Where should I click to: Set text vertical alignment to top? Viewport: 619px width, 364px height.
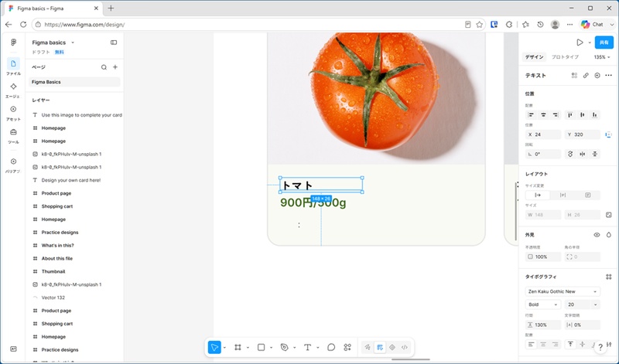pyautogui.click(x=570, y=344)
